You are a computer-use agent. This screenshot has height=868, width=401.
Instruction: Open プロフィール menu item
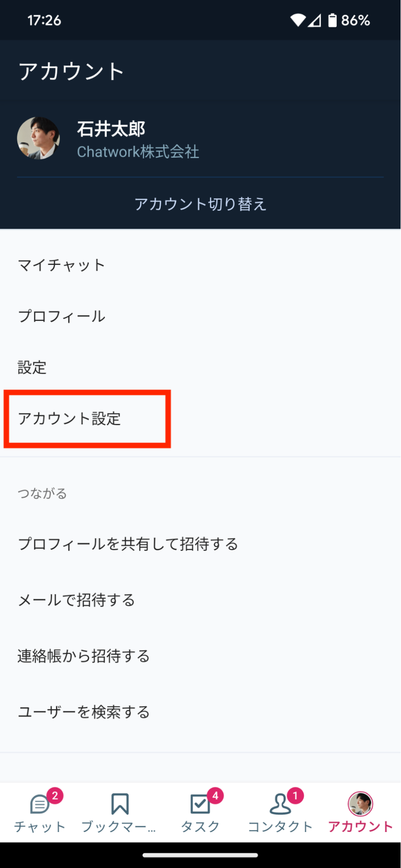point(200,316)
